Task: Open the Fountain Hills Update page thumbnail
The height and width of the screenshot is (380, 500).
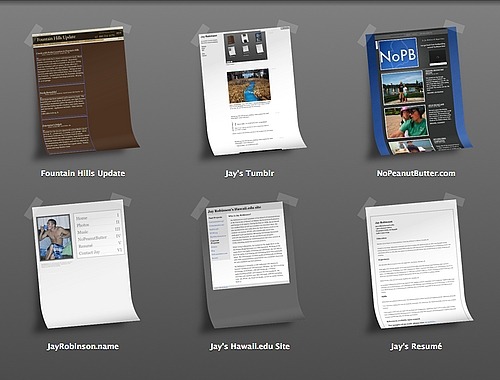Action: click(x=85, y=92)
